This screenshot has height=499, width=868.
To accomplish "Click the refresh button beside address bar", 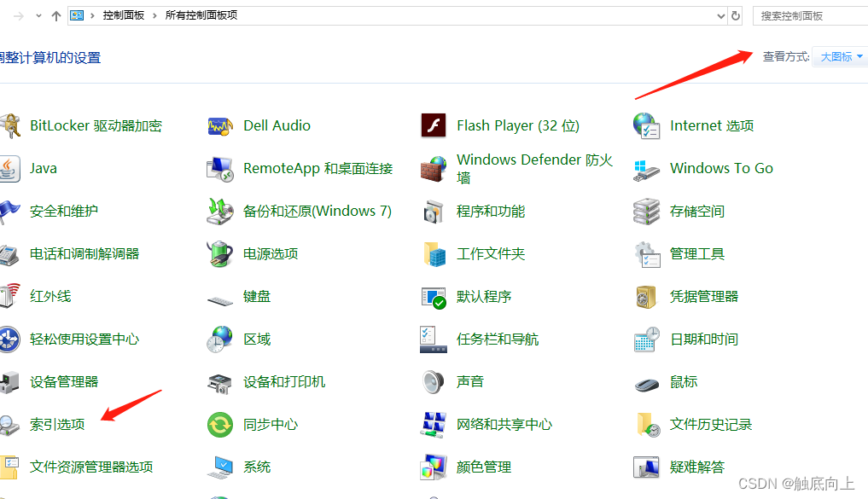I will (736, 16).
